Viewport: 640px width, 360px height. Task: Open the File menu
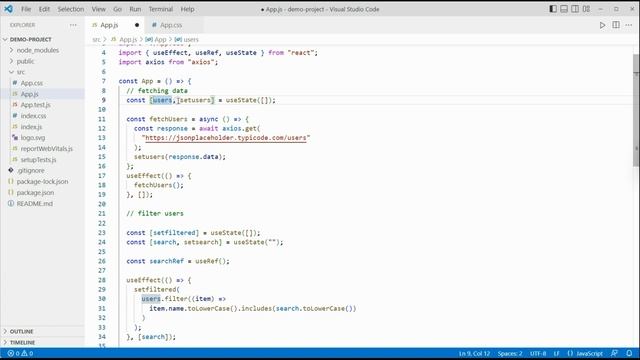(26, 9)
